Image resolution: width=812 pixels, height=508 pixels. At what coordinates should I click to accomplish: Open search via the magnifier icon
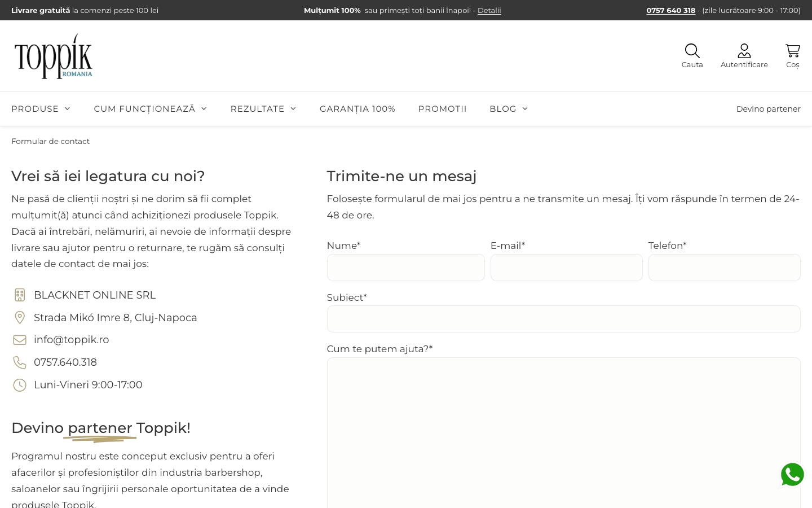[692, 51]
